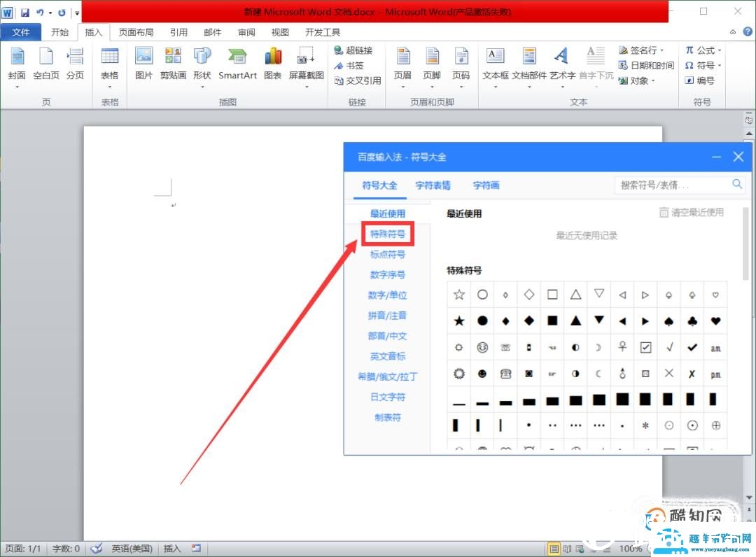Open Clip Art (剪贴画)

tap(173, 64)
